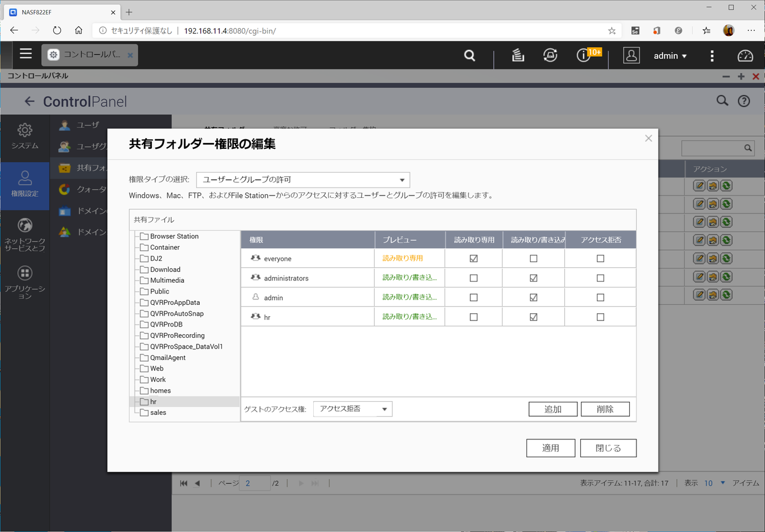The height and width of the screenshot is (532, 765).
Task: Open the three-dot more options icon
Action: pyautogui.click(x=712, y=56)
